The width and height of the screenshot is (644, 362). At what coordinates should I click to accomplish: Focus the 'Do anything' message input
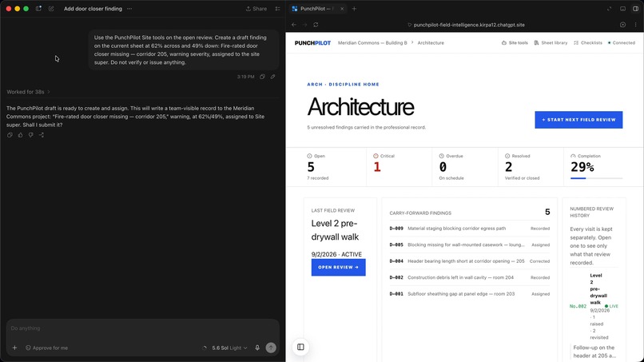142,328
